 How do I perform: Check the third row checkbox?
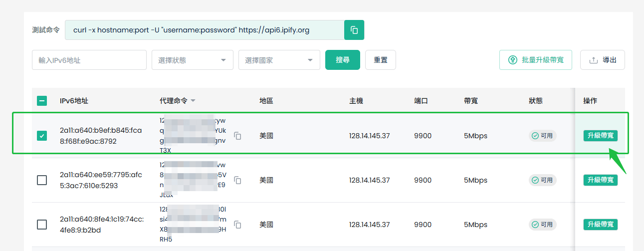pyautogui.click(x=42, y=225)
